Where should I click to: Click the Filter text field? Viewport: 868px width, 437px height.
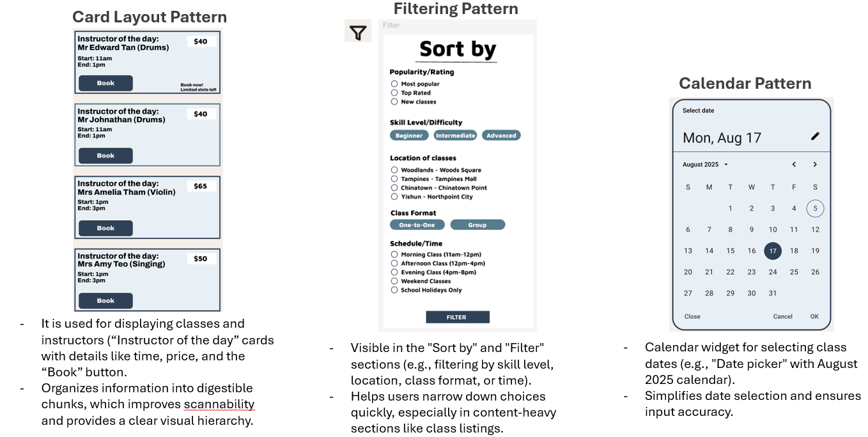point(457,26)
